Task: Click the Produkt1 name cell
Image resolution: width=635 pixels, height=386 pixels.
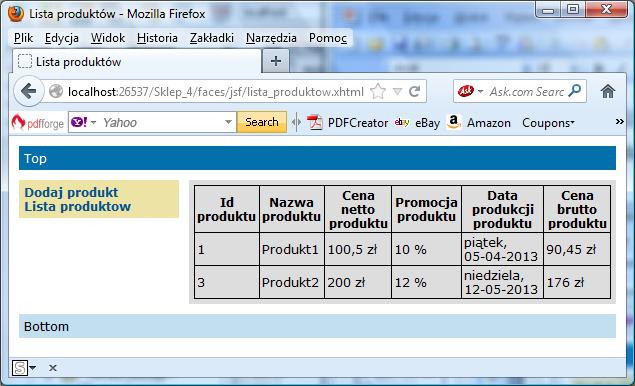Action: [292, 249]
